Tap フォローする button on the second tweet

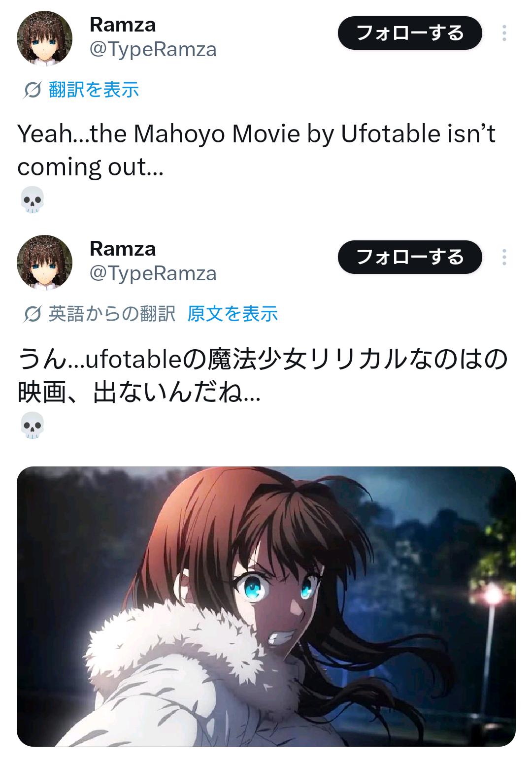410,257
